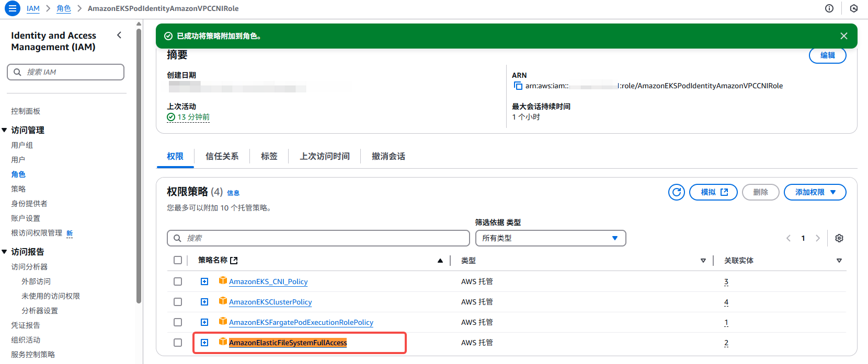This screenshot has height=364, width=868.
Task: Open the 所有类型 filter dropdown
Action: click(x=551, y=238)
